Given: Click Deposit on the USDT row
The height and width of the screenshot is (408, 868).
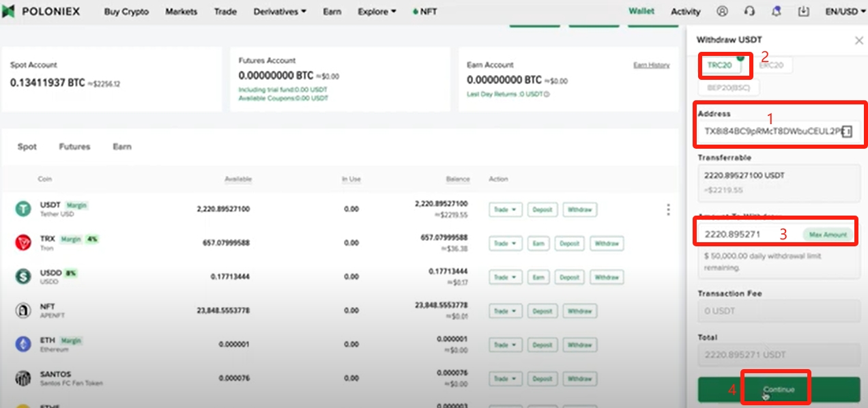Looking at the screenshot, I should pos(542,209).
